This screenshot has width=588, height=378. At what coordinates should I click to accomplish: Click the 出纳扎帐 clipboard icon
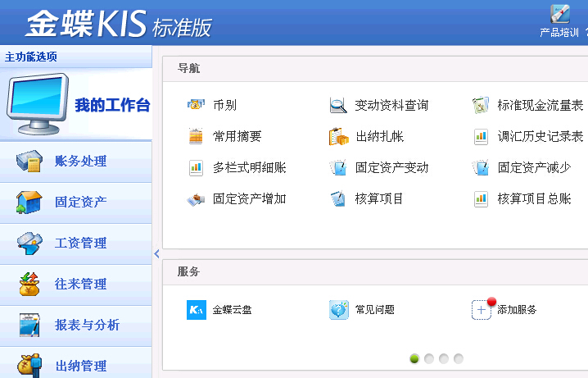click(338, 136)
